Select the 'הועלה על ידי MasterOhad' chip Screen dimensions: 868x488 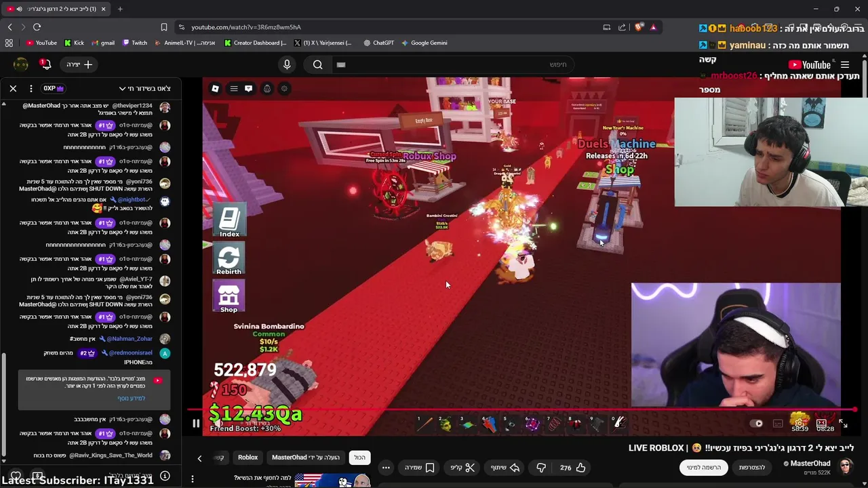(x=306, y=457)
